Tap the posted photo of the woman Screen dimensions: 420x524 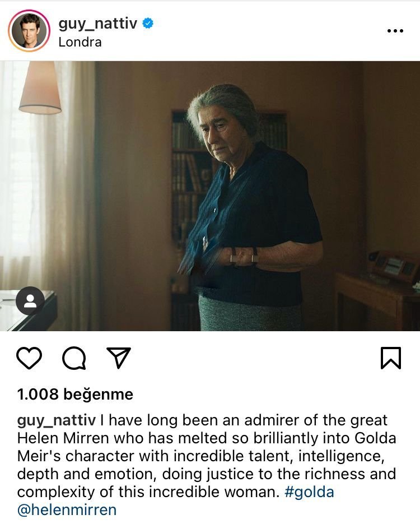210,196
